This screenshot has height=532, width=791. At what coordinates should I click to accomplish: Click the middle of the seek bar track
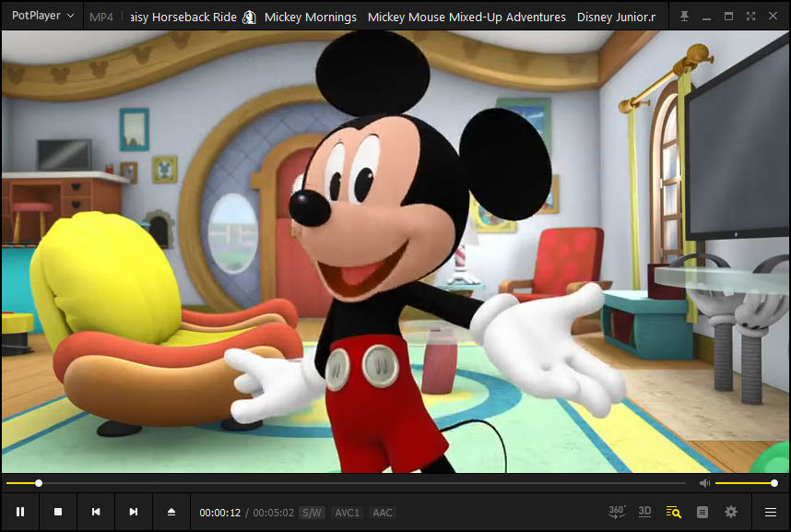346,483
